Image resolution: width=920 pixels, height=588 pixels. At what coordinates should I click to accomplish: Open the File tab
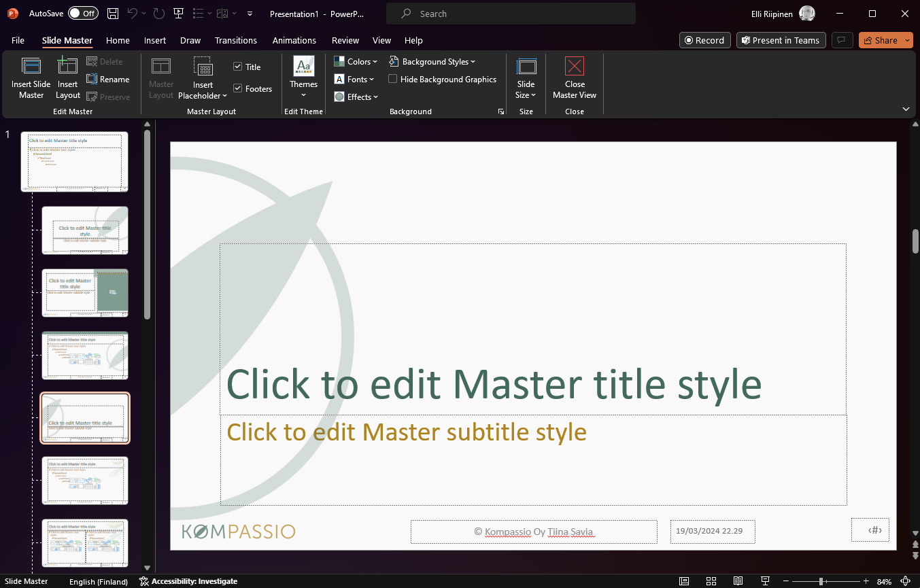(x=18, y=40)
